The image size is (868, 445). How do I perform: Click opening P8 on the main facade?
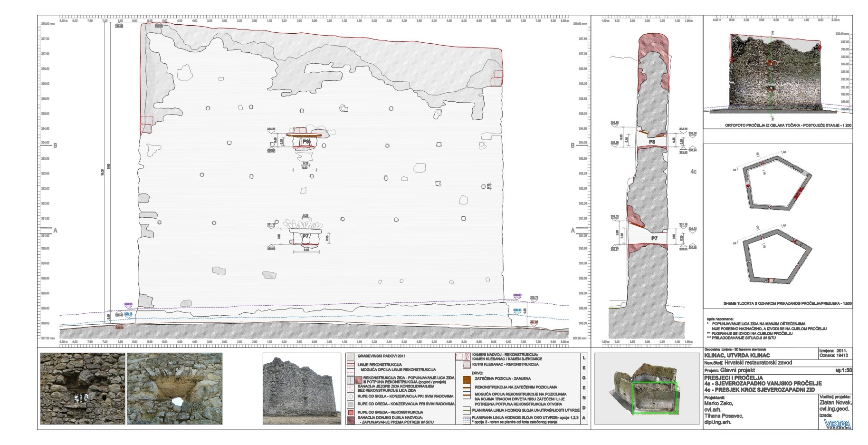tap(305, 142)
